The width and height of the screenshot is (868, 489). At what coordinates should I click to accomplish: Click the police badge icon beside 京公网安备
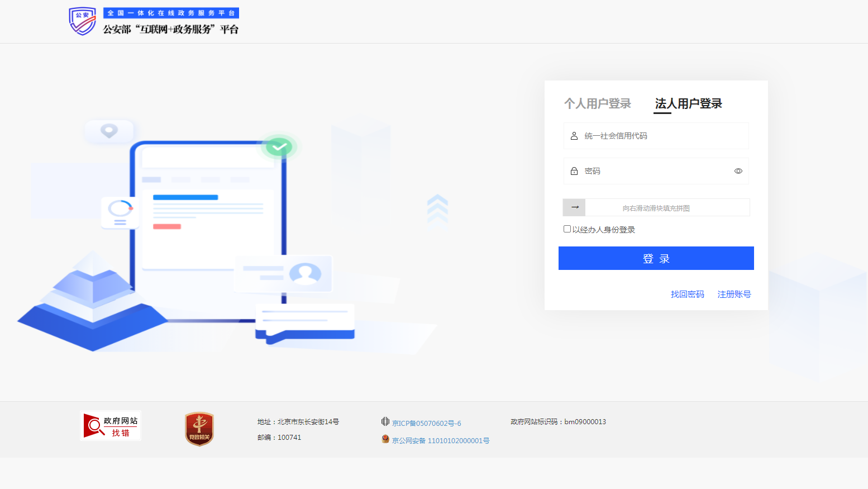pyautogui.click(x=385, y=439)
